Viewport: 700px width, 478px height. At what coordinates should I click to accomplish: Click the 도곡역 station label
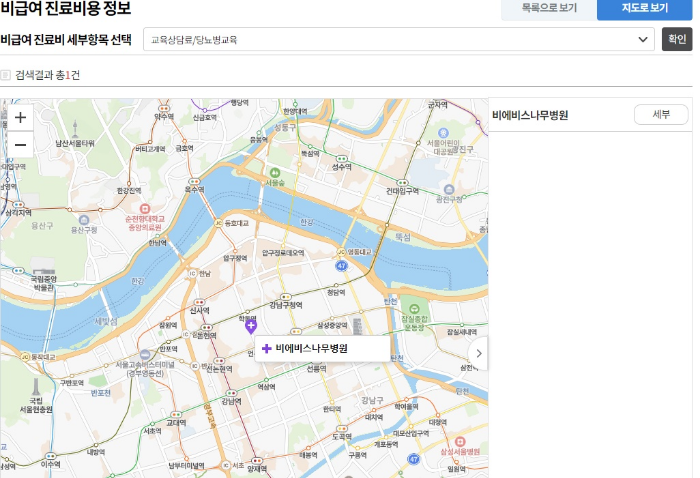click(x=342, y=436)
